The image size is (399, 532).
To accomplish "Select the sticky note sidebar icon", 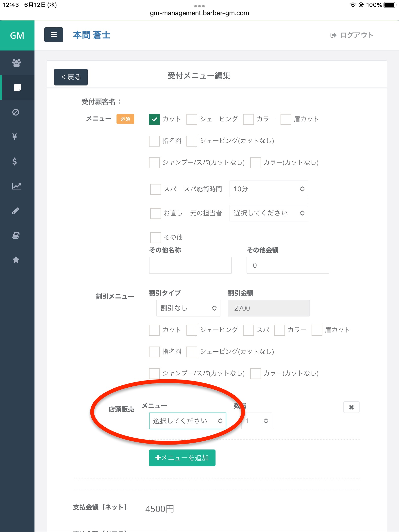I will [17, 87].
